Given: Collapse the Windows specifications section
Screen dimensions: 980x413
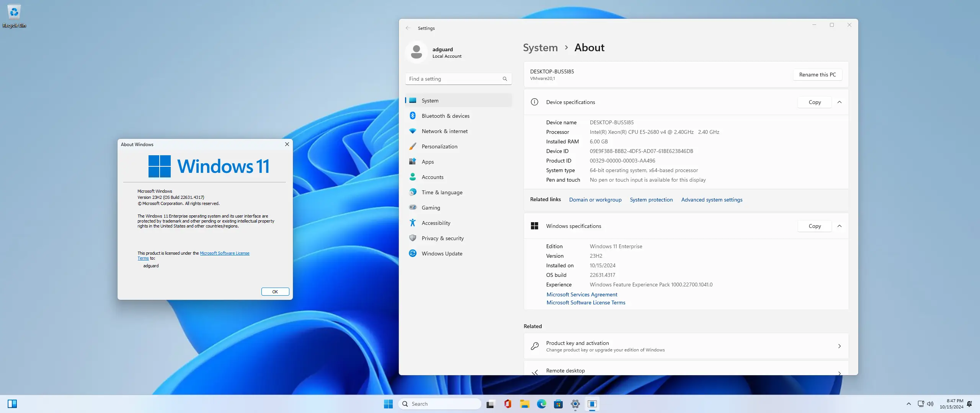Looking at the screenshot, I should (x=840, y=226).
